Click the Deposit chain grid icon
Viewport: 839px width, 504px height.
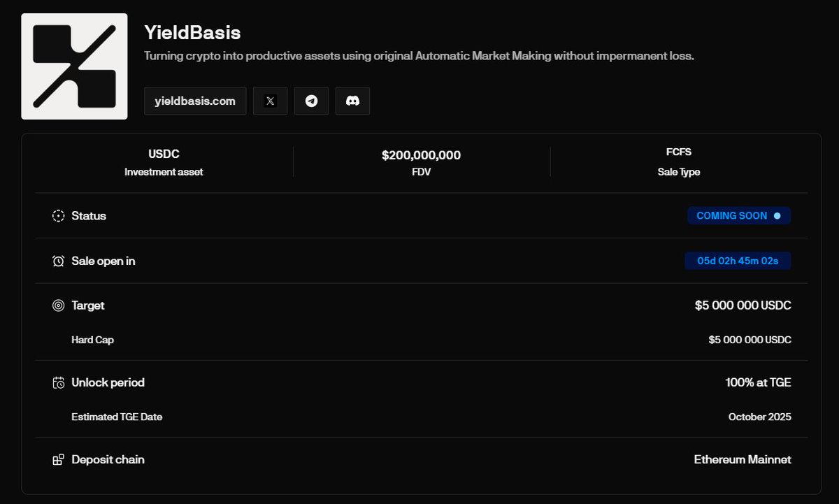point(58,459)
